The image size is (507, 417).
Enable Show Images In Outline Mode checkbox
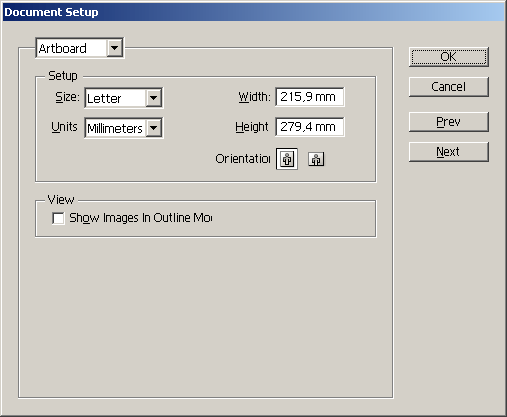(58, 218)
